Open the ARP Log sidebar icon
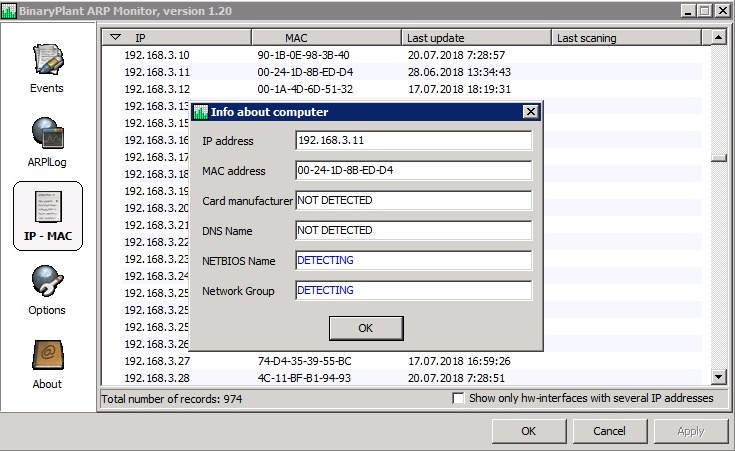 47,134
